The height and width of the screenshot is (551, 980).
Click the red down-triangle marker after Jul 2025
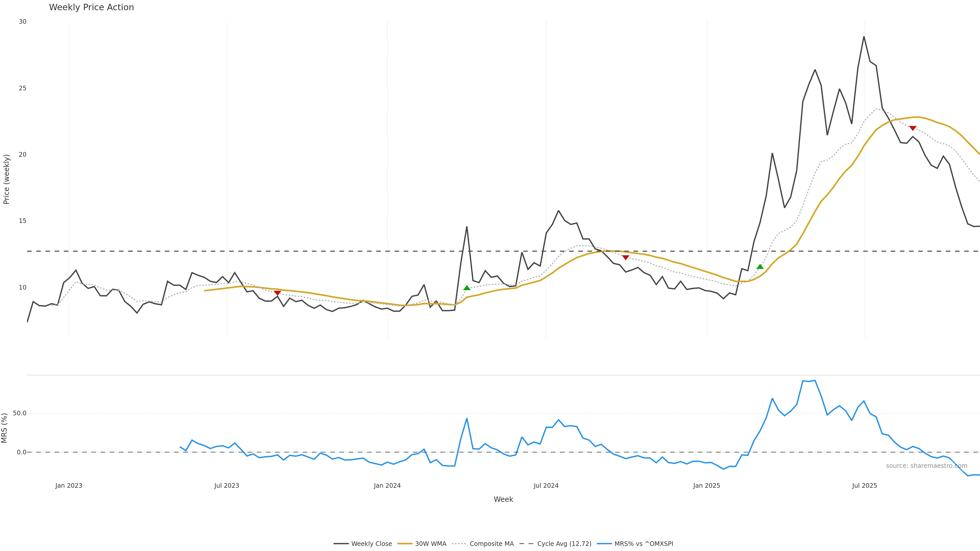(x=913, y=129)
